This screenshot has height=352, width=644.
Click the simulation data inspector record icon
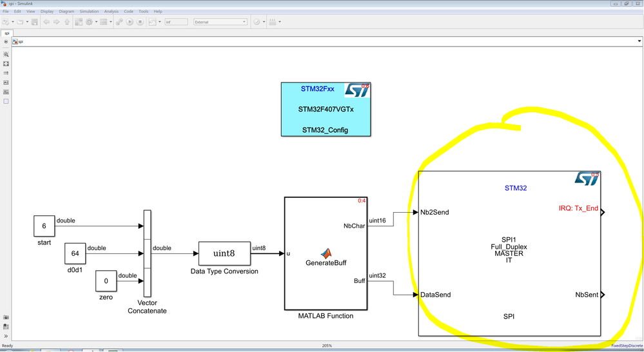tap(152, 22)
